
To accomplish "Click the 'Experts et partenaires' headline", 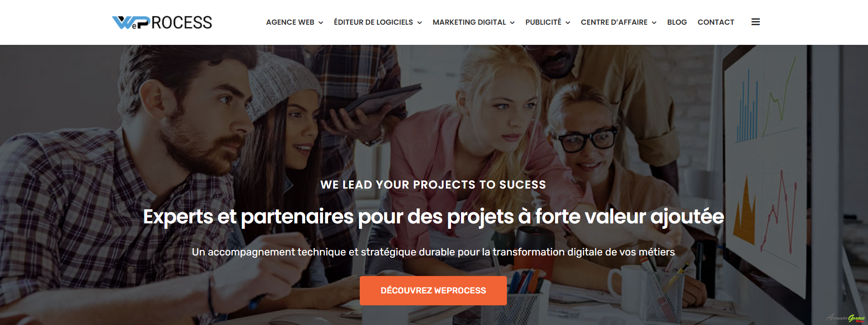I will pyautogui.click(x=434, y=217).
